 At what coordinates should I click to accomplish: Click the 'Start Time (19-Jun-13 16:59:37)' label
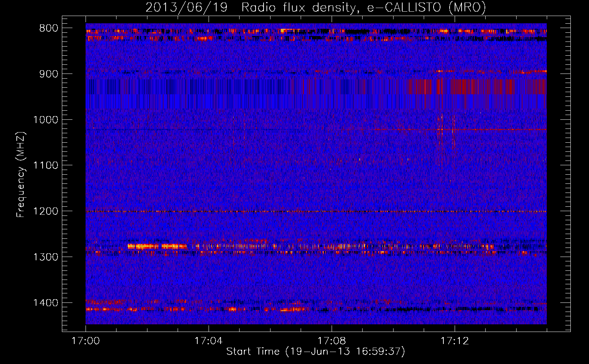[316, 352]
